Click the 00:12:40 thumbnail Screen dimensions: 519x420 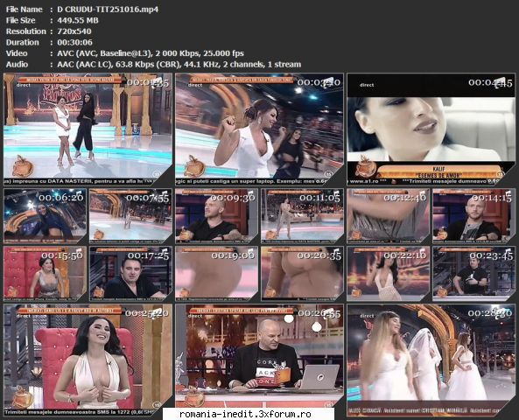point(389,216)
